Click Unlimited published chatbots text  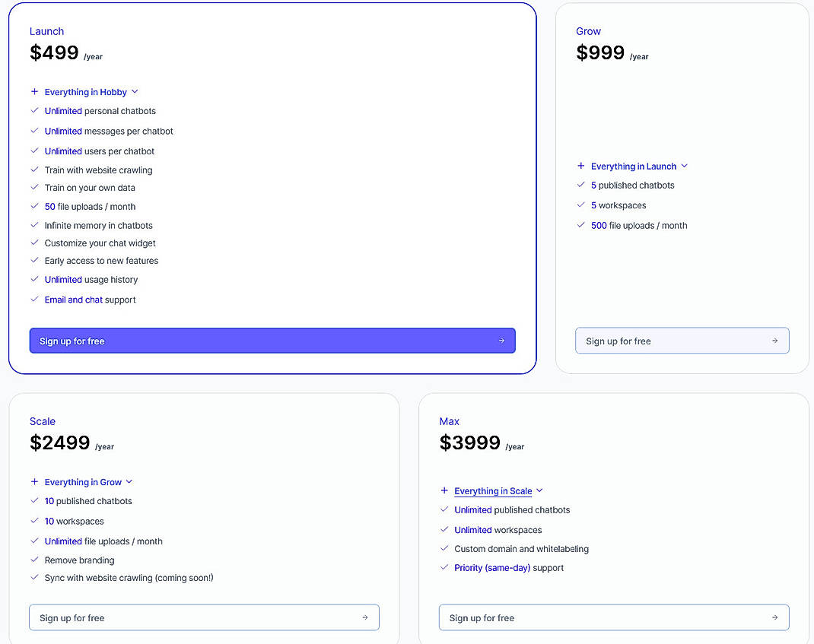[x=512, y=510]
